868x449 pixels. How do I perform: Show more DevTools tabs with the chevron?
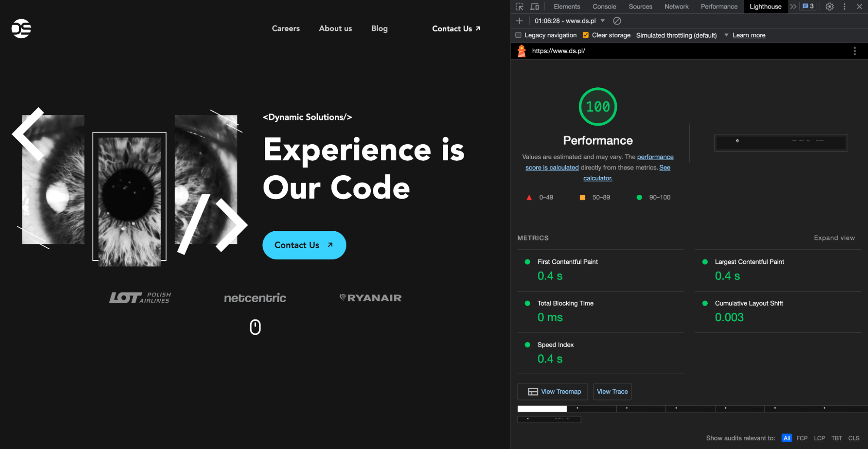[x=793, y=7]
